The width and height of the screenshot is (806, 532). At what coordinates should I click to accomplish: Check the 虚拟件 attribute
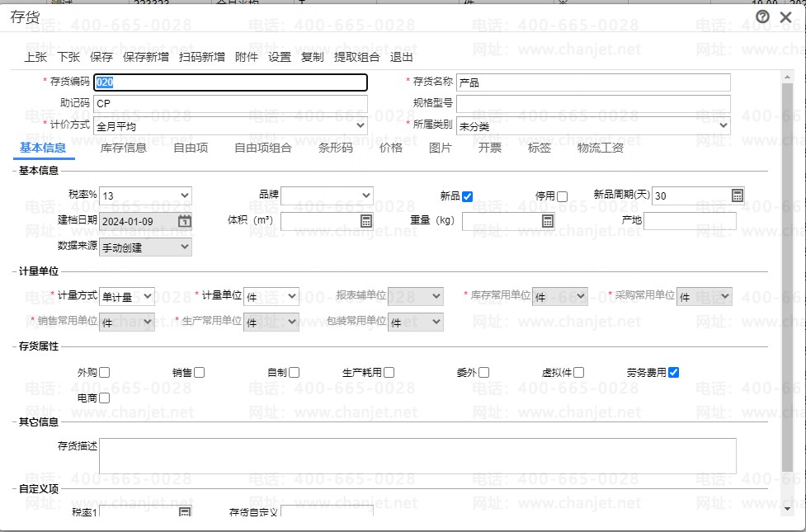point(579,373)
